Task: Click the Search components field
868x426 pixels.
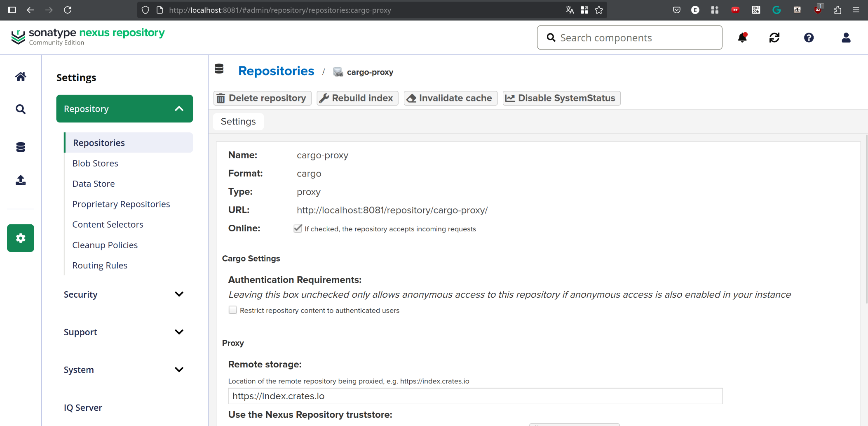Action: coord(629,38)
